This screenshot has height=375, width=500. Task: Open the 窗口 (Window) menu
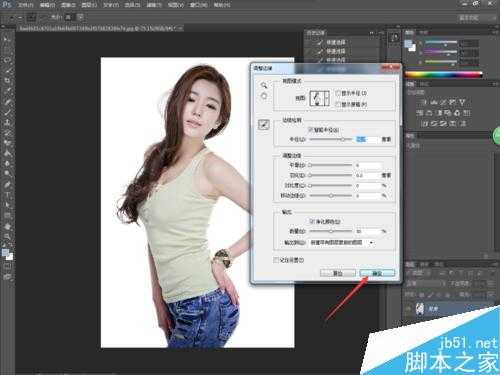click(199, 5)
